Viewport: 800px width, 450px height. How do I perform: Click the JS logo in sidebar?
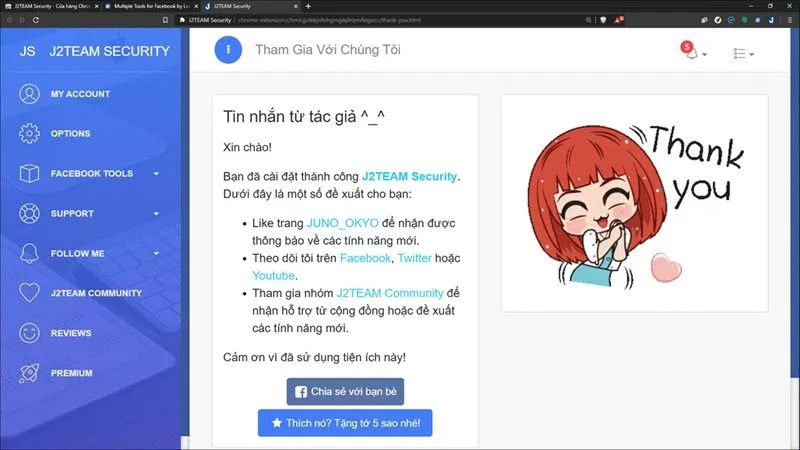28,51
